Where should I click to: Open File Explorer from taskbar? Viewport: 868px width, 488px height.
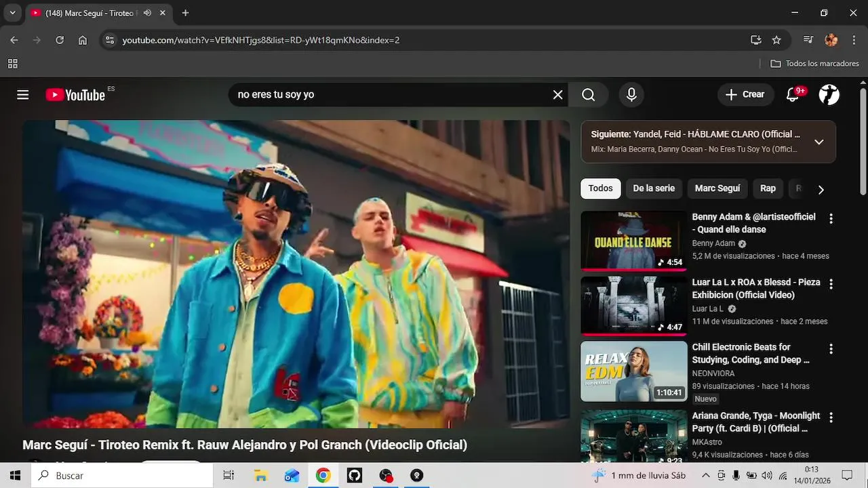pos(260,476)
